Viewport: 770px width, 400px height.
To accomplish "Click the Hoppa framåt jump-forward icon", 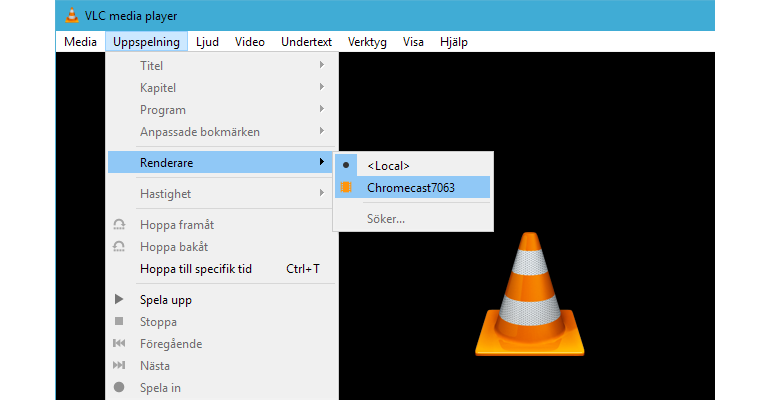I will 119,225.
